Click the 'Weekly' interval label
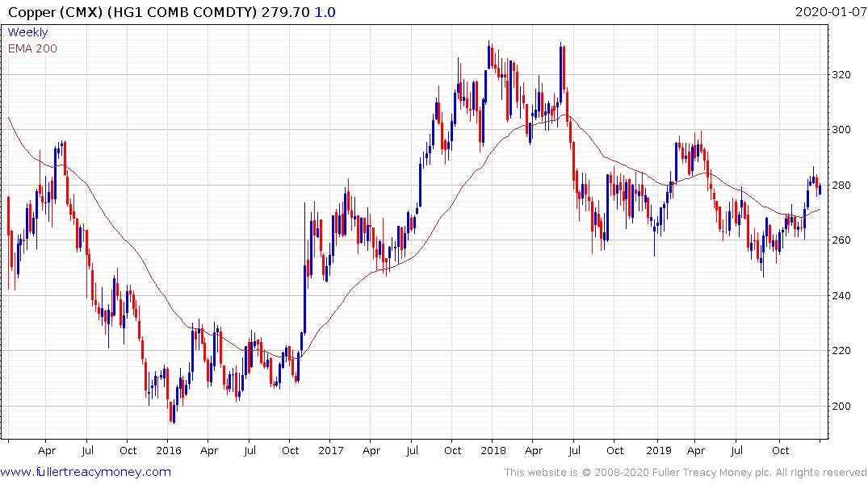868x484 pixels. (27, 32)
